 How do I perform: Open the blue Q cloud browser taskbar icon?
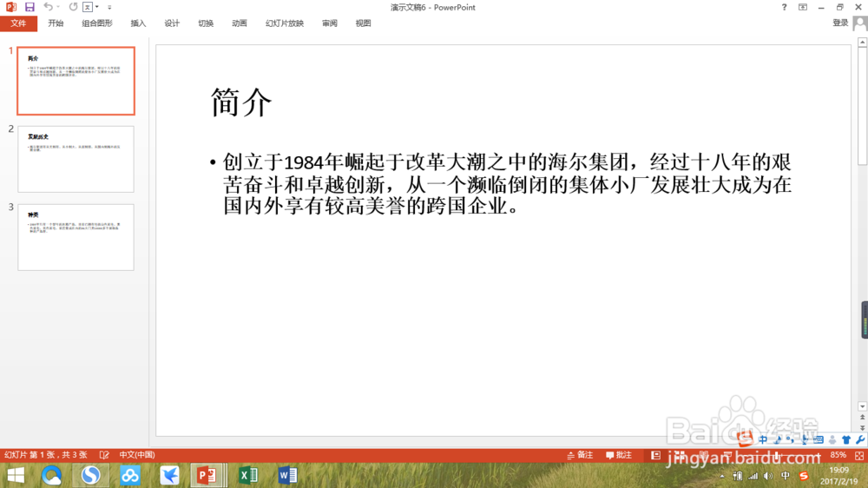click(51, 475)
